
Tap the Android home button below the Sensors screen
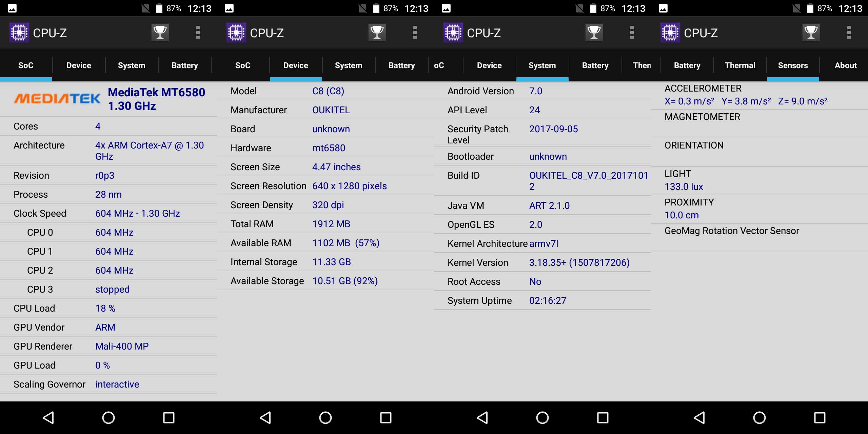pyautogui.click(x=759, y=418)
